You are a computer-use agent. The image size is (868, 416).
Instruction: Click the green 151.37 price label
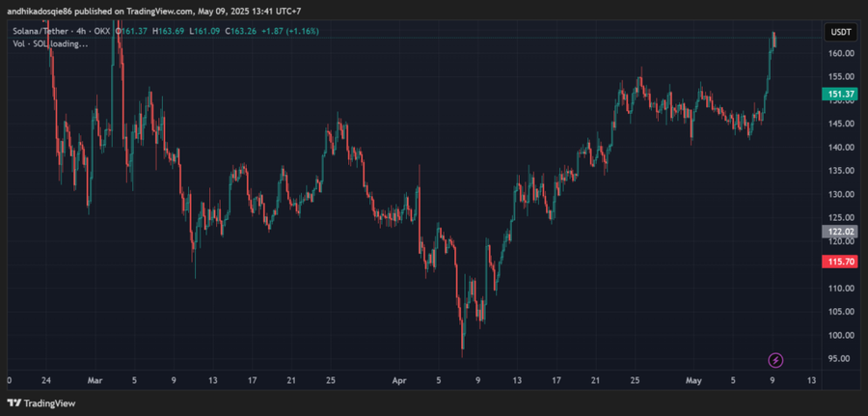coord(839,95)
